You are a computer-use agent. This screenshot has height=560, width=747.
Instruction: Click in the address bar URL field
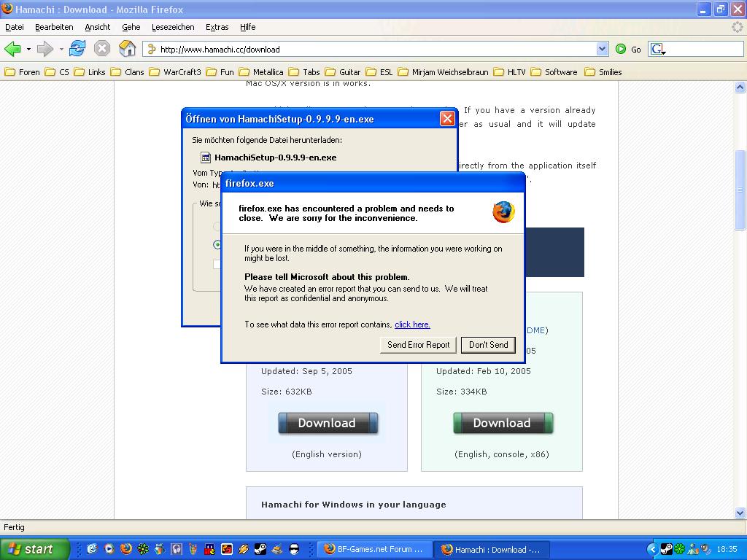click(370, 49)
